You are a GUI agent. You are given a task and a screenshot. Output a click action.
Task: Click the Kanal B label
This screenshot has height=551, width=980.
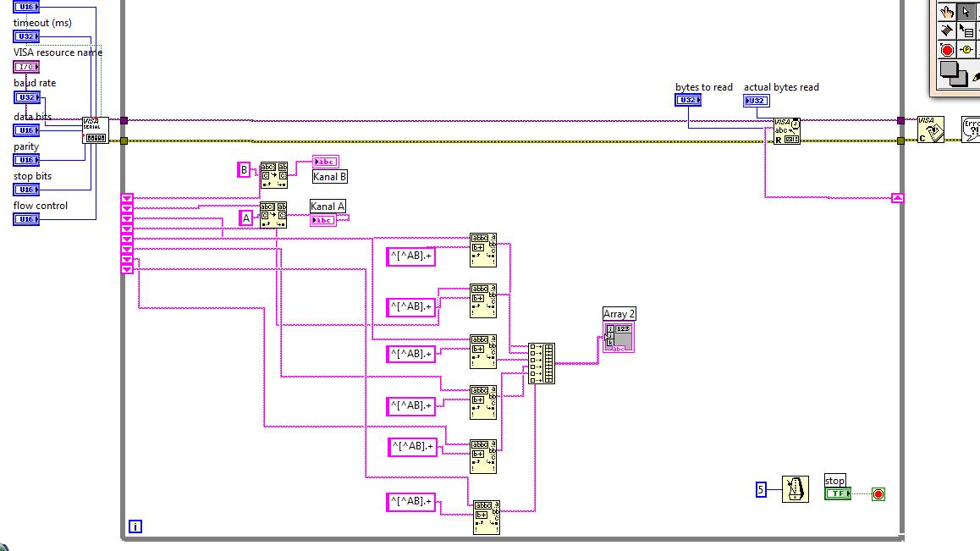329,176
